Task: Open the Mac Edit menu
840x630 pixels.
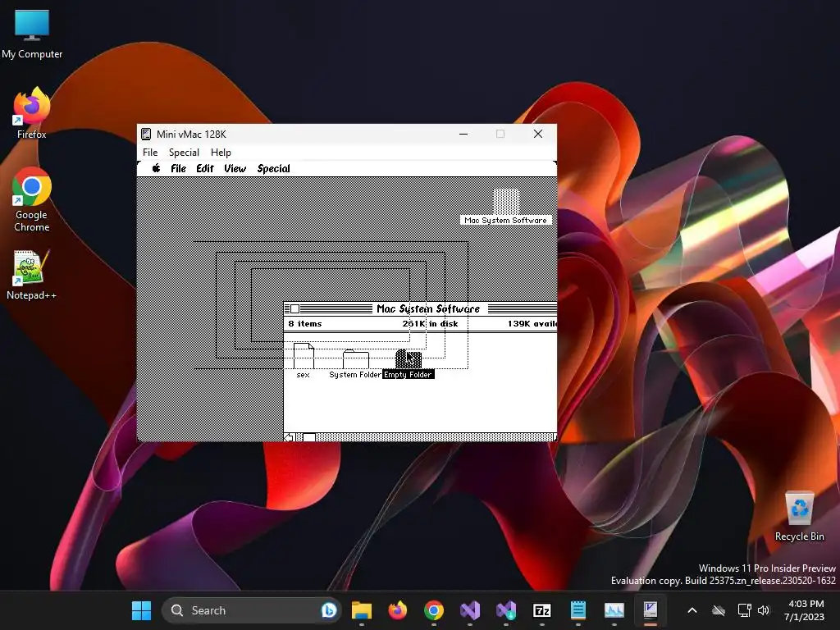Action: (x=204, y=169)
